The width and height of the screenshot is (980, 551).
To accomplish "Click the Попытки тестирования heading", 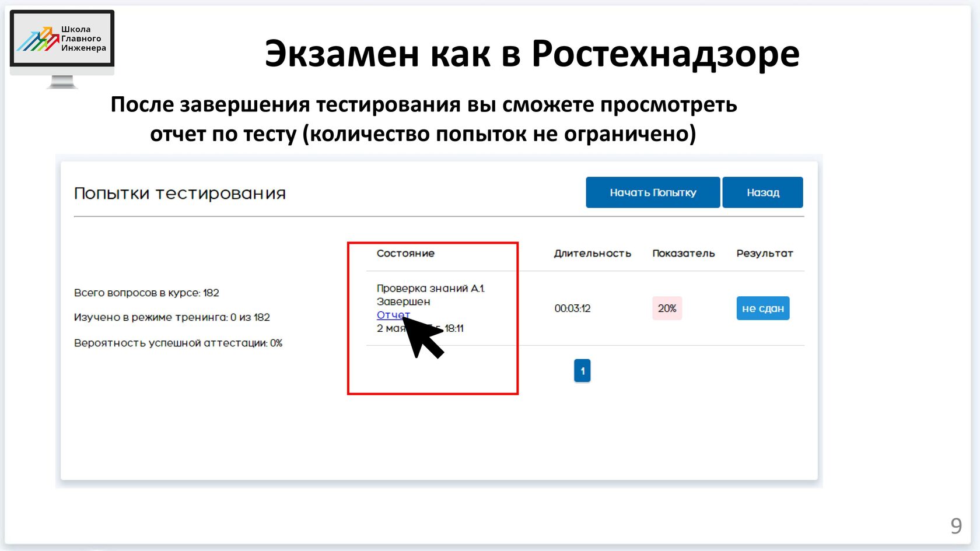I will (x=180, y=194).
